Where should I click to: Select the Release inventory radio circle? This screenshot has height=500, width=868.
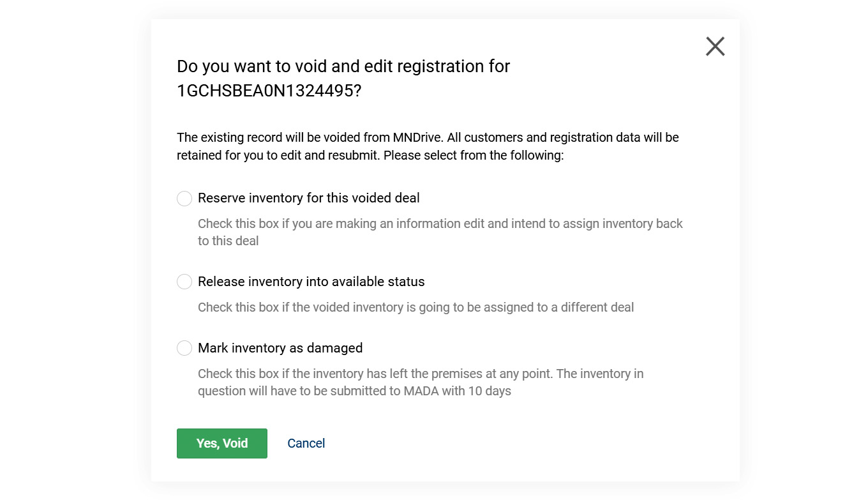[184, 282]
